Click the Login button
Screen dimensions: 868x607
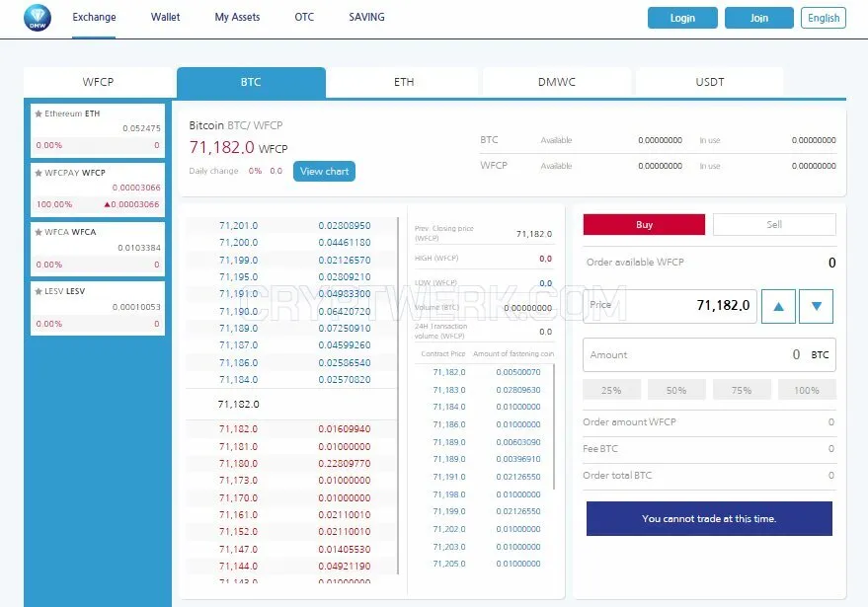click(682, 18)
